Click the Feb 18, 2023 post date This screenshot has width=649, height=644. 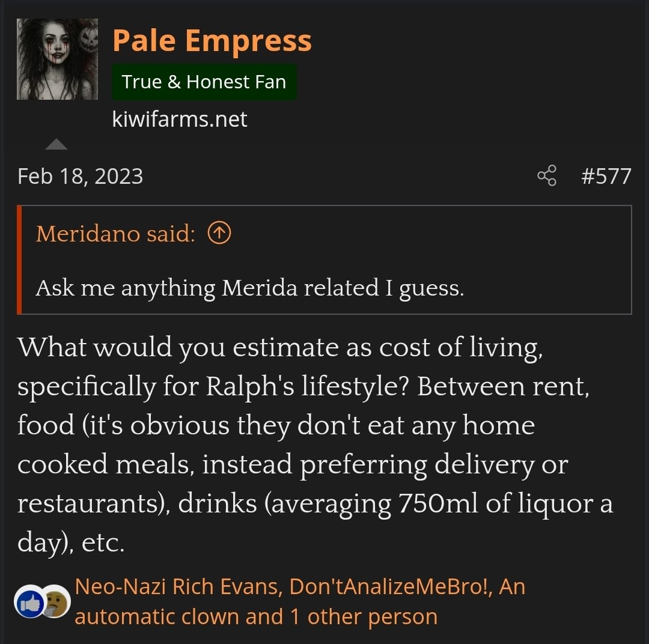pos(81,177)
